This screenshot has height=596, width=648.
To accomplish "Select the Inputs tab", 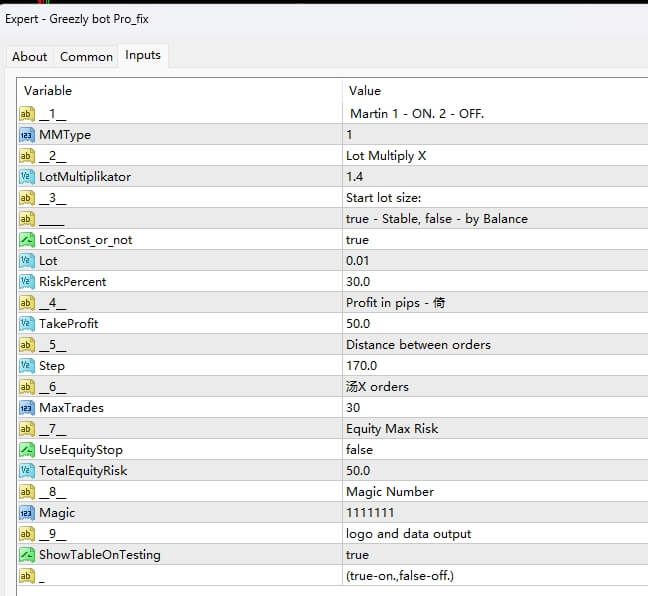I will [x=142, y=56].
